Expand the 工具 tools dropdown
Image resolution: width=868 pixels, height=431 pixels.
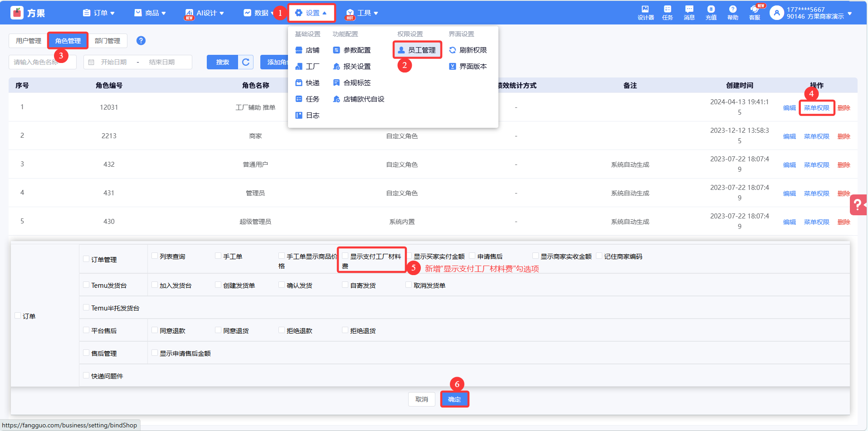pyautogui.click(x=362, y=13)
